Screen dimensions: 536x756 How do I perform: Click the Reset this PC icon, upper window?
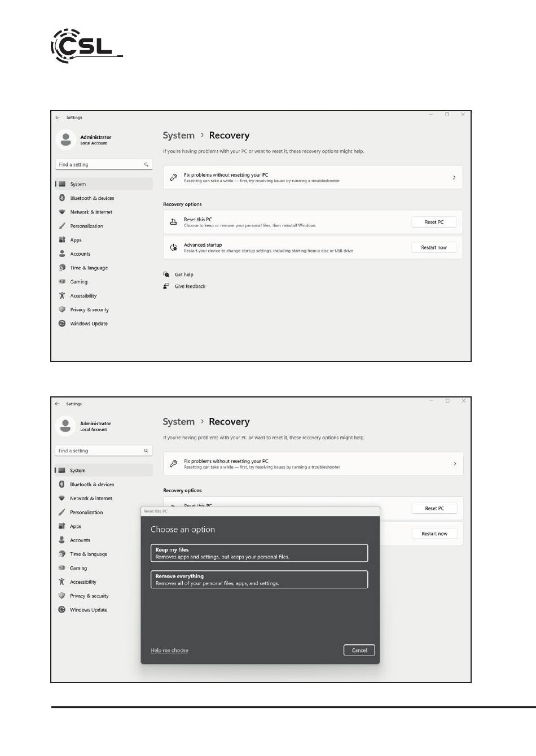pyautogui.click(x=174, y=222)
